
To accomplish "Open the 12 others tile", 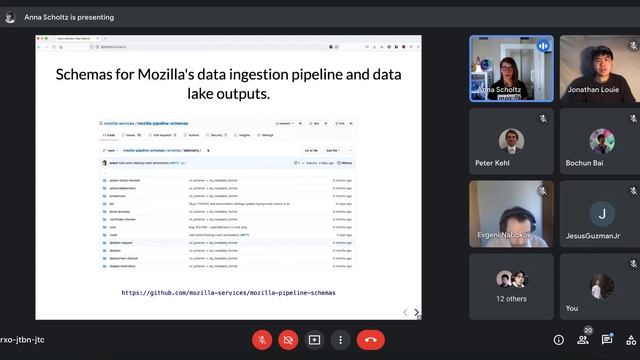I will [x=511, y=287].
